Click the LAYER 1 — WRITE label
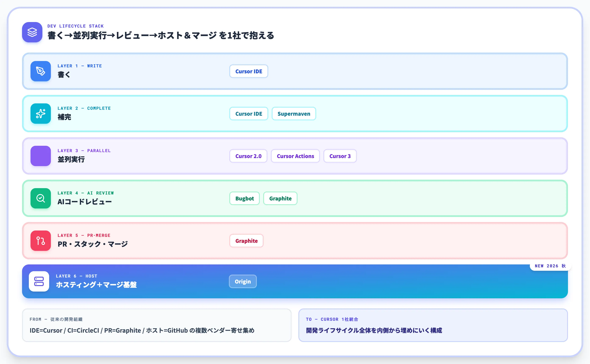This screenshot has height=364, width=590. (80, 66)
